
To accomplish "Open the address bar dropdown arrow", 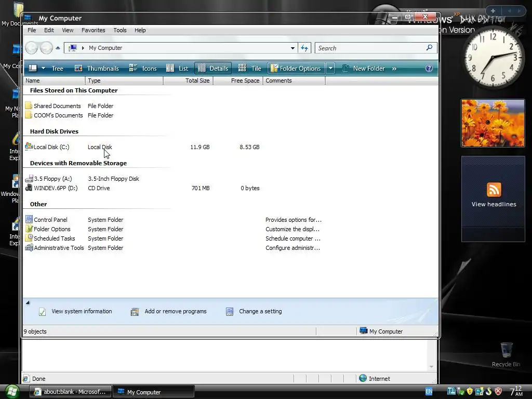I will [x=292, y=48].
